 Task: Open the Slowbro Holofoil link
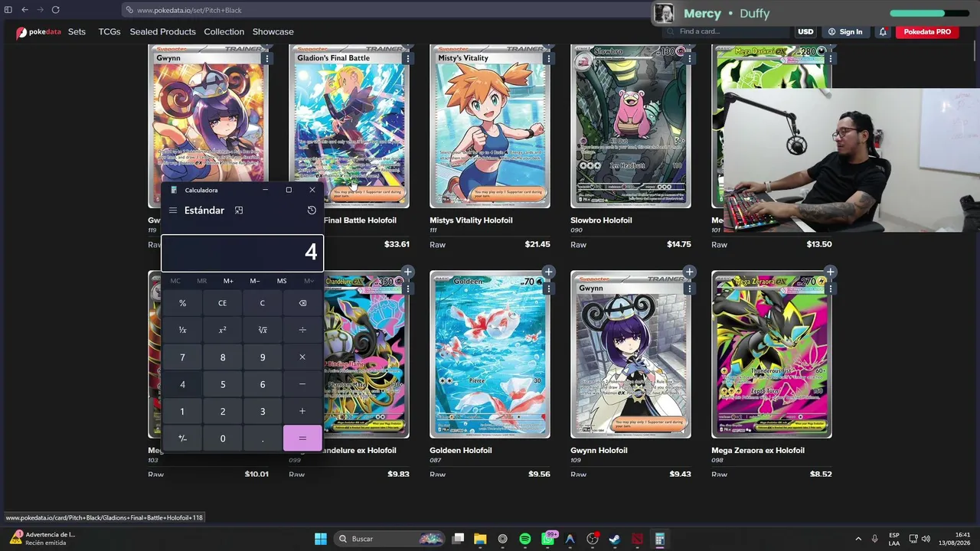click(601, 220)
